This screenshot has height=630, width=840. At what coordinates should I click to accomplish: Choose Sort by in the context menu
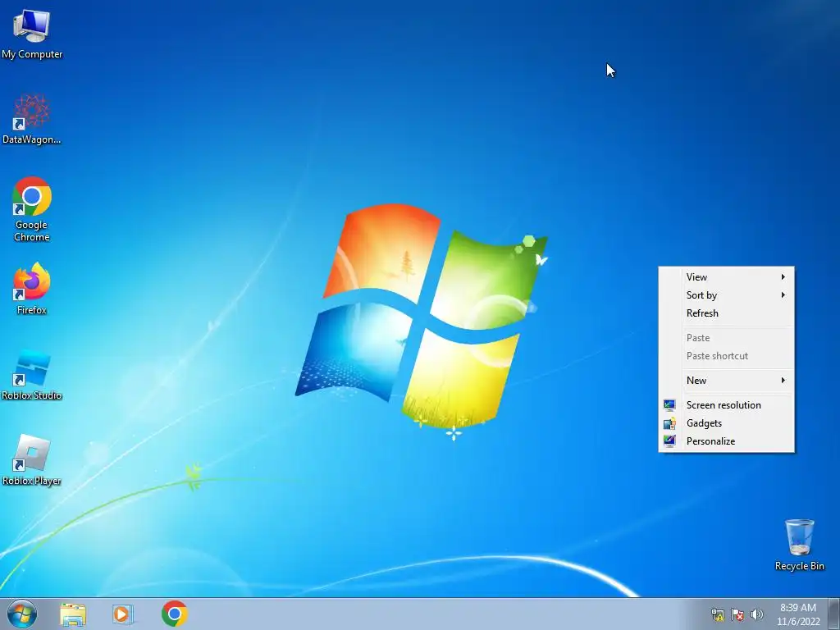click(727, 295)
